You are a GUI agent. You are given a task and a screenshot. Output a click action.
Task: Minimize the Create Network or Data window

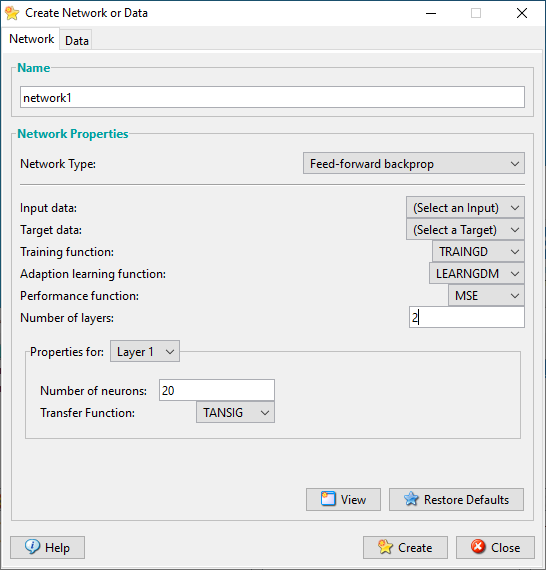[431, 13]
